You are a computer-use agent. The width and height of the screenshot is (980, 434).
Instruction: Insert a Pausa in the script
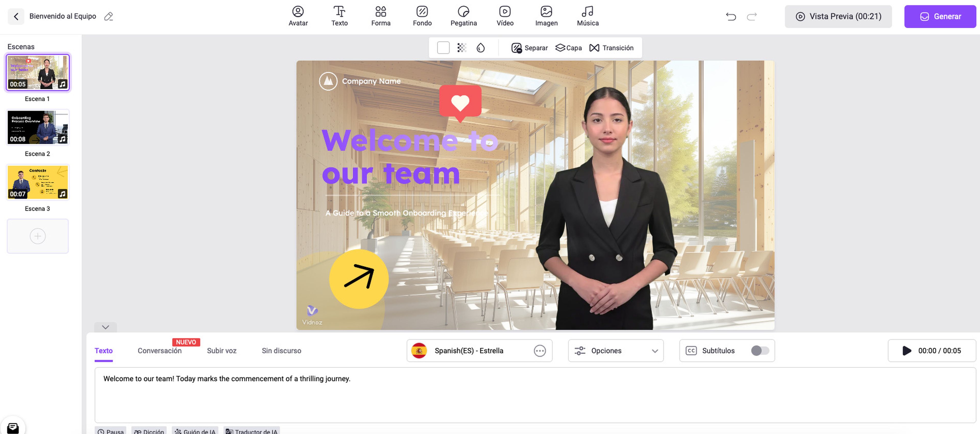pos(110,431)
